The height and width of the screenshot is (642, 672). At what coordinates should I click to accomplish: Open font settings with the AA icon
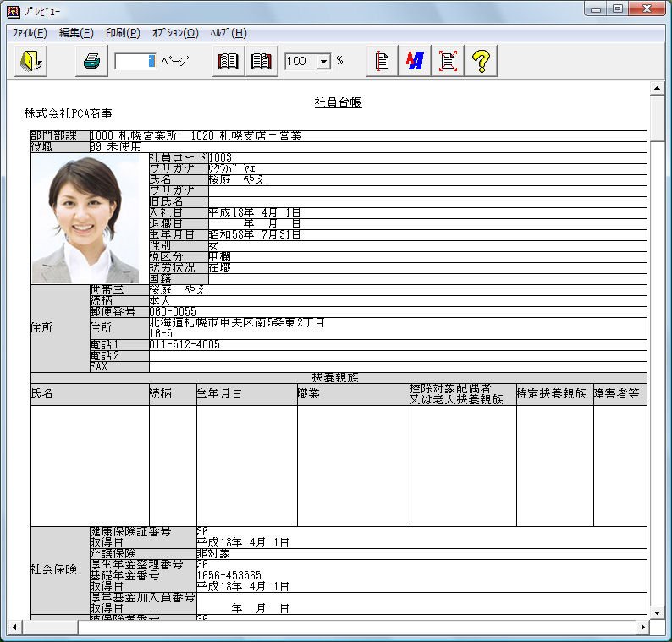coord(415,61)
